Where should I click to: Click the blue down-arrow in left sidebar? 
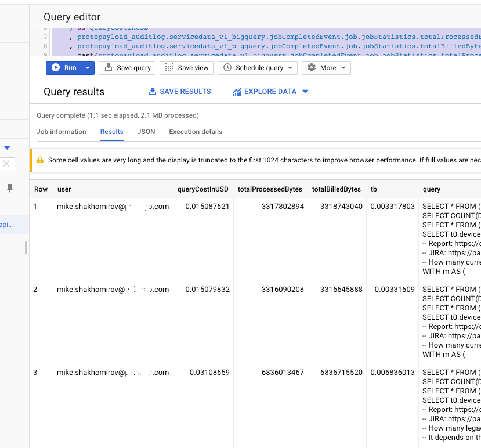[x=7, y=148]
